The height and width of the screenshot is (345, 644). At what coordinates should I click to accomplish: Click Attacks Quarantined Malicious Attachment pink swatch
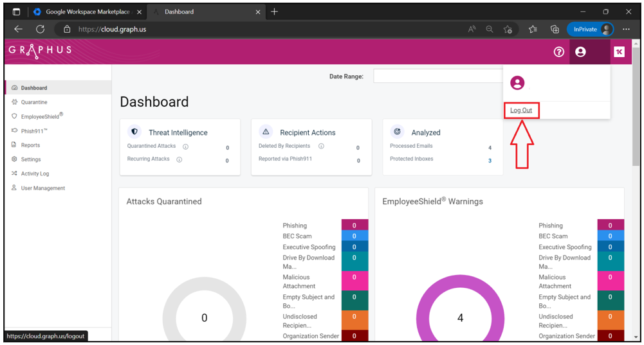[x=354, y=281]
